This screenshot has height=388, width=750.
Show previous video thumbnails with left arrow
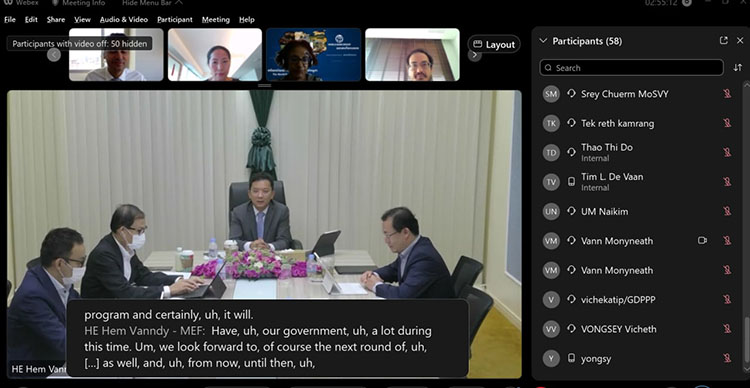[54, 55]
